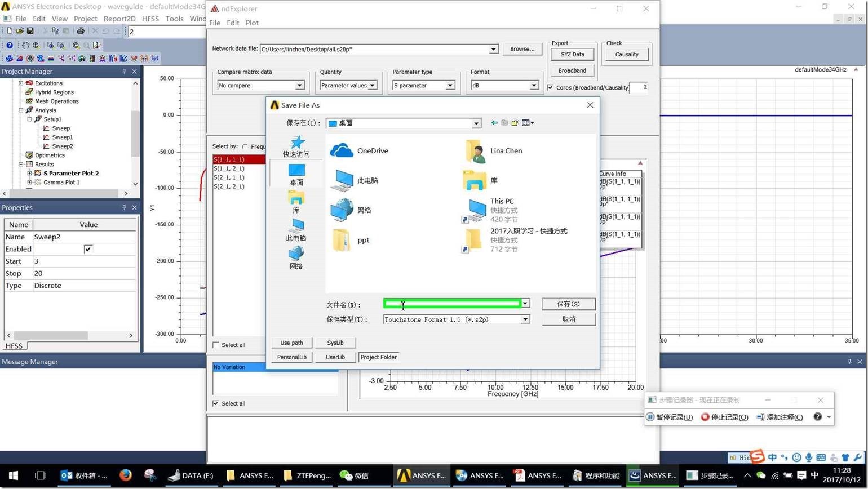Click the Save floppy disk toolbar icon
The width and height of the screenshot is (868, 489).
click(x=30, y=31)
